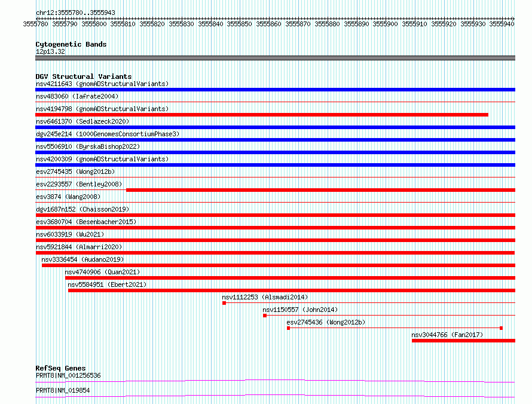The width and height of the screenshot is (532, 404).
Task: Select ruler position 3555850
Action: pyautogui.click(x=240, y=24)
